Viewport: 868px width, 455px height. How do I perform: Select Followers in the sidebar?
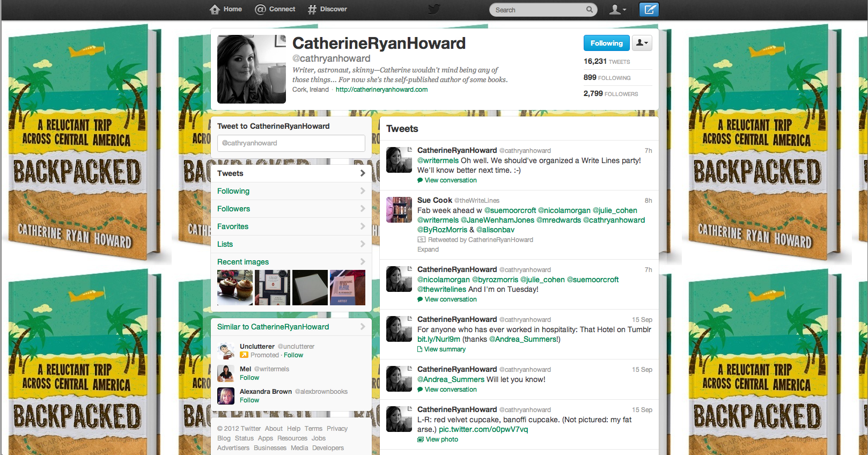click(291, 209)
